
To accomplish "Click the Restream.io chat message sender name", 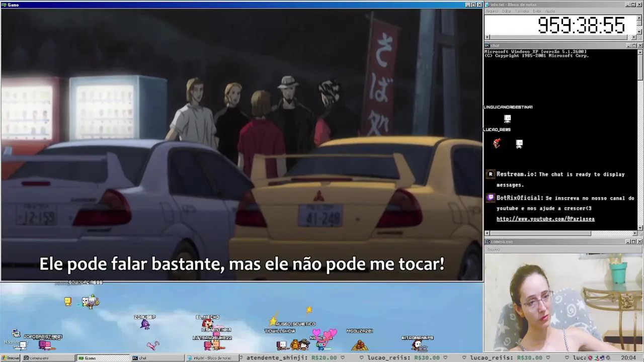I will [516, 174].
